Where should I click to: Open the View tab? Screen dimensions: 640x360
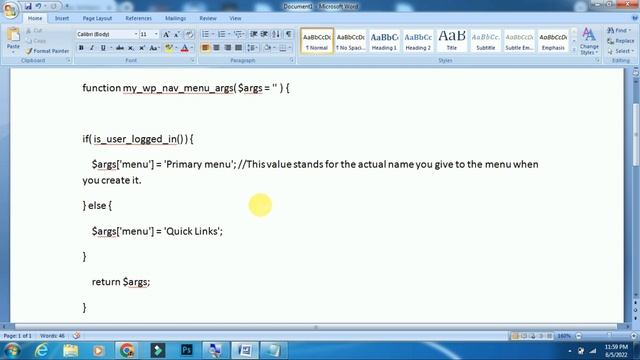[x=235, y=18]
